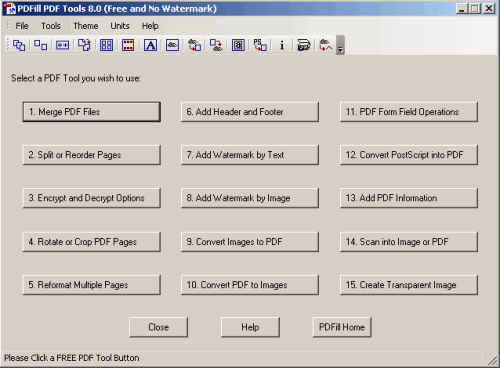Click the PDF Information 'i' toolbar icon

click(282, 45)
